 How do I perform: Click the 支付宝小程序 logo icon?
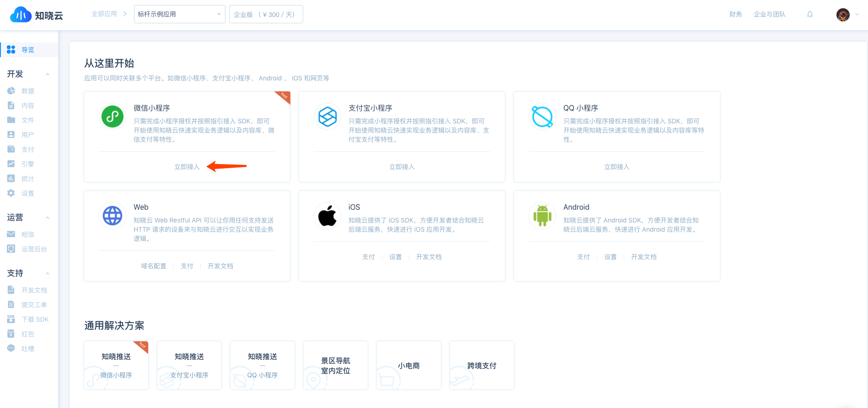point(327,117)
